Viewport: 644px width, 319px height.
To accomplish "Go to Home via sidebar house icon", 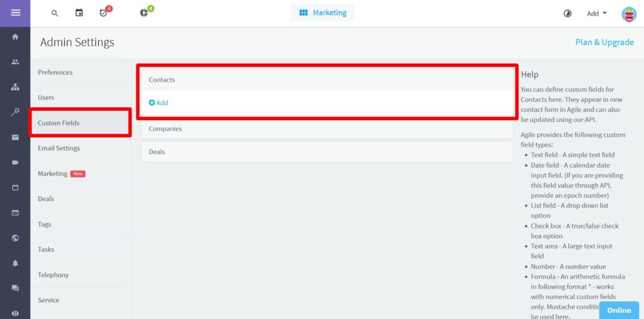I will (15, 37).
